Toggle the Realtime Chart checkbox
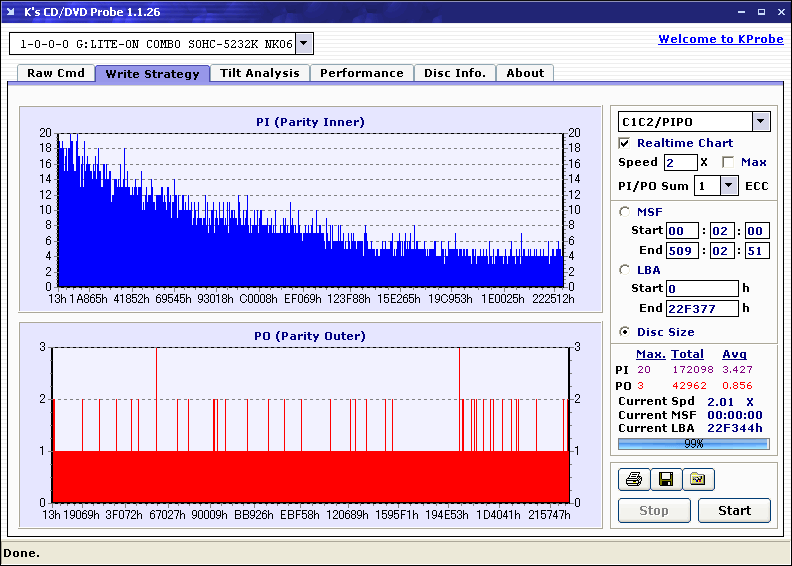The height and width of the screenshot is (566, 792). tap(625, 144)
